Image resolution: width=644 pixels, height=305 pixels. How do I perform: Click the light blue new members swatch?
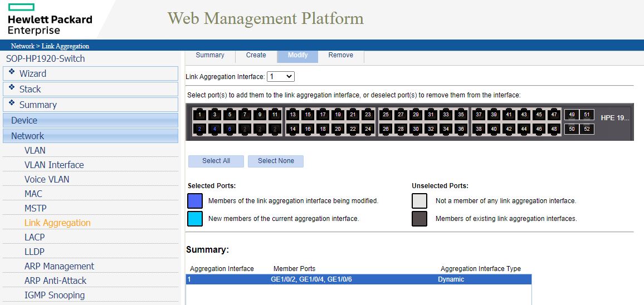(195, 219)
